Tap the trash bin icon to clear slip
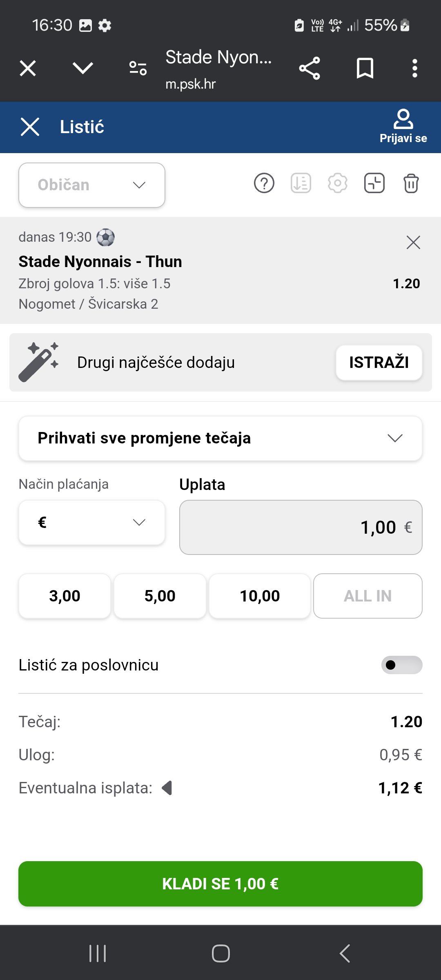Screen dimensions: 441x980 click(x=411, y=183)
